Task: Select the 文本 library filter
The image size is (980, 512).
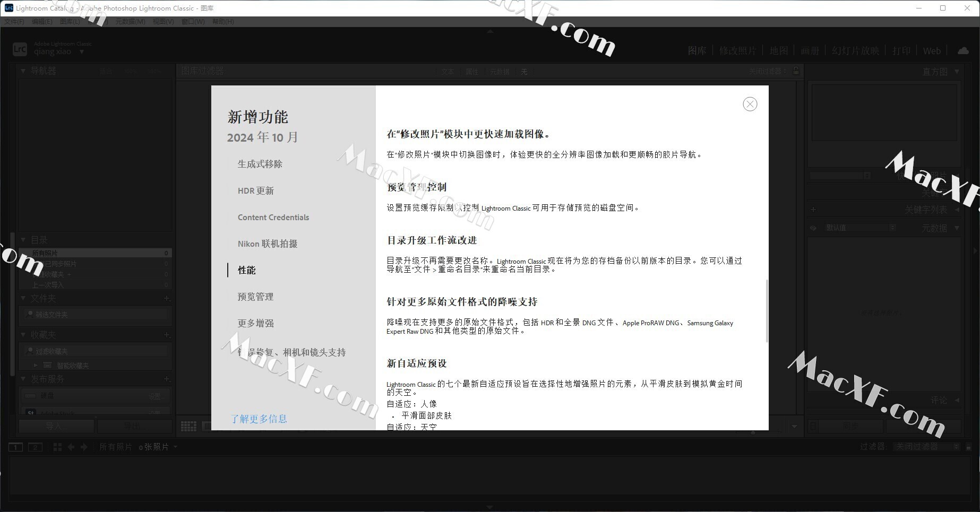Action: [448, 72]
